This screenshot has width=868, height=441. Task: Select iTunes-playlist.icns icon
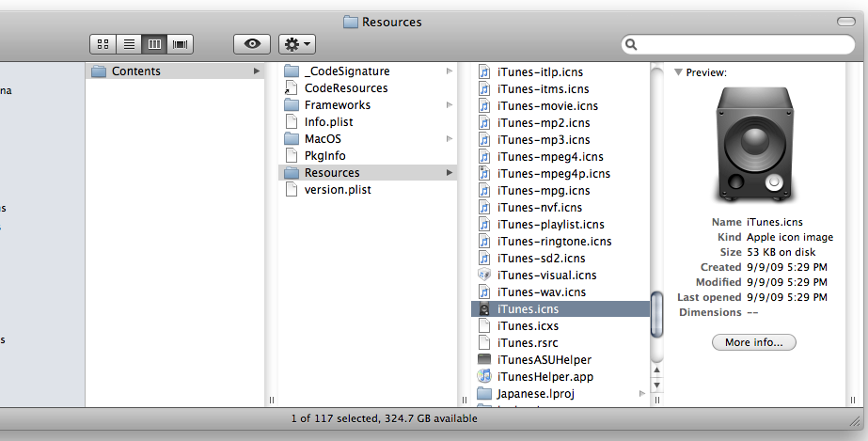[484, 224]
